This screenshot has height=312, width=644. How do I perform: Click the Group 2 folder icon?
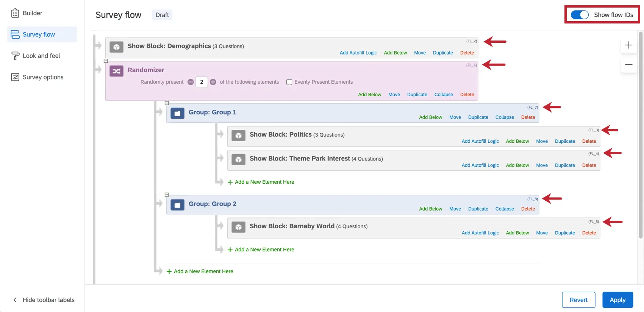177,205
